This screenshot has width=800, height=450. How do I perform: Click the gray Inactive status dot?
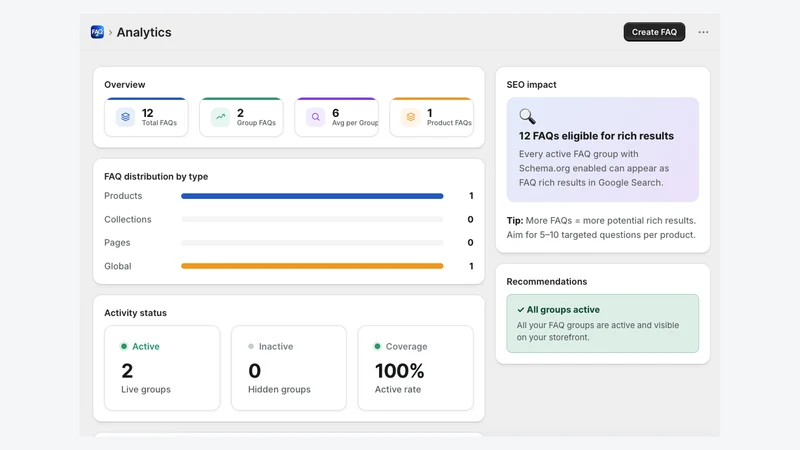pyautogui.click(x=251, y=346)
